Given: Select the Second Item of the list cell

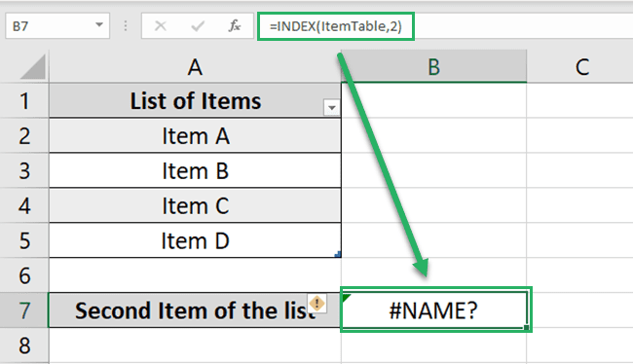Looking at the screenshot, I should (195, 309).
